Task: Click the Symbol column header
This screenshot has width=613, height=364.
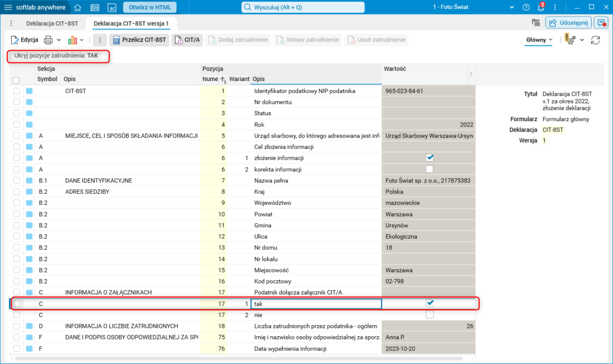Action: tap(48, 79)
